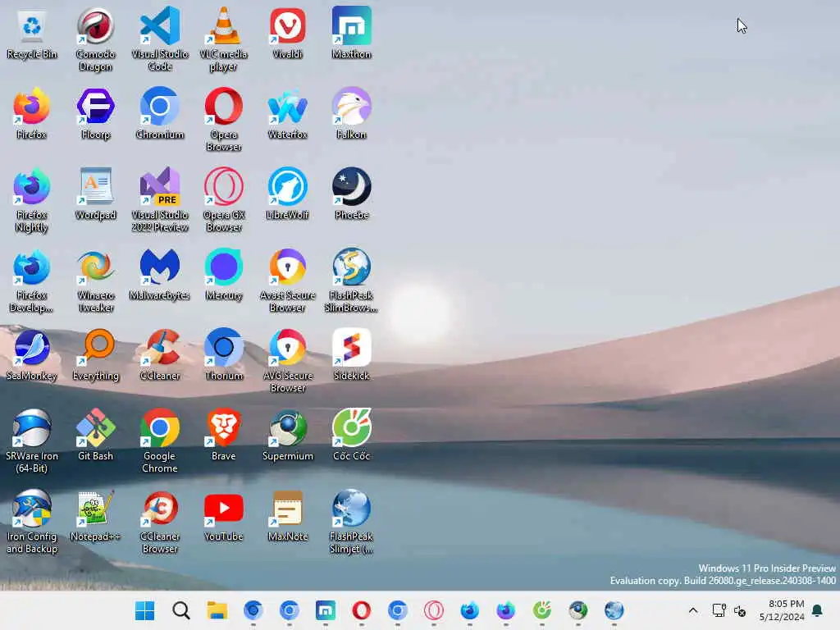The width and height of the screenshot is (840, 630).
Task: Select the AVG Secure Browser shortcut
Action: point(288,361)
